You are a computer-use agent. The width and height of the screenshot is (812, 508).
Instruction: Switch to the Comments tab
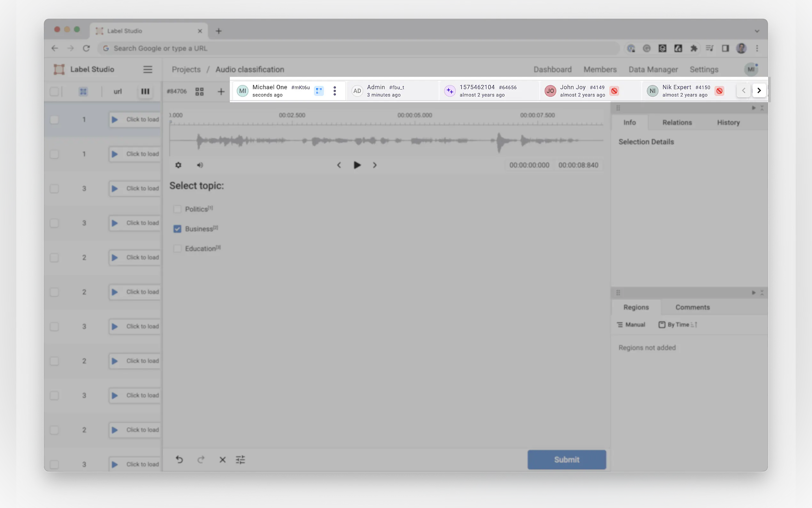coord(692,307)
